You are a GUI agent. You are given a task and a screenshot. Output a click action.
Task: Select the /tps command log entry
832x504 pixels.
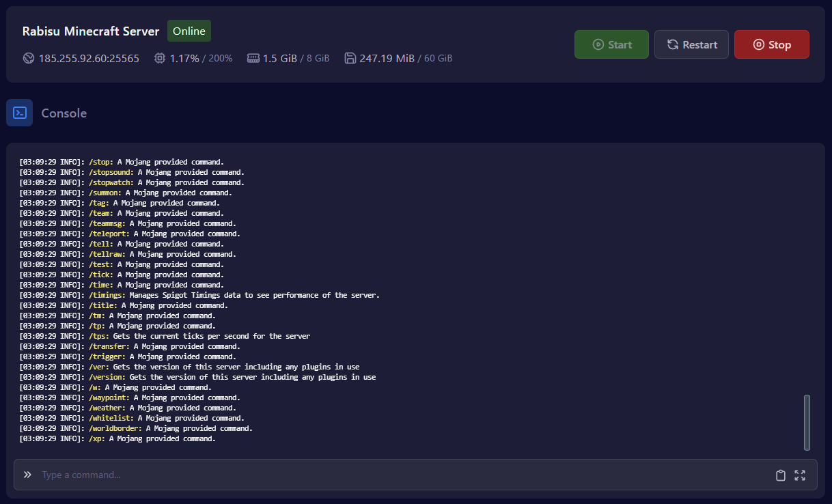click(165, 336)
